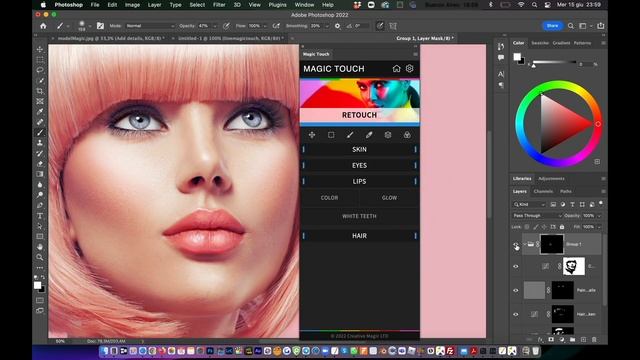Open the layer Kind filter dropdown
This screenshot has width=640, height=360.
[x=529, y=204]
